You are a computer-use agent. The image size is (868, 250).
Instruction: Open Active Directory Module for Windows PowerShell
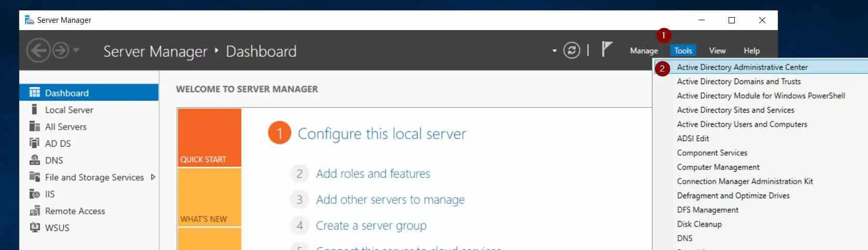pos(760,95)
